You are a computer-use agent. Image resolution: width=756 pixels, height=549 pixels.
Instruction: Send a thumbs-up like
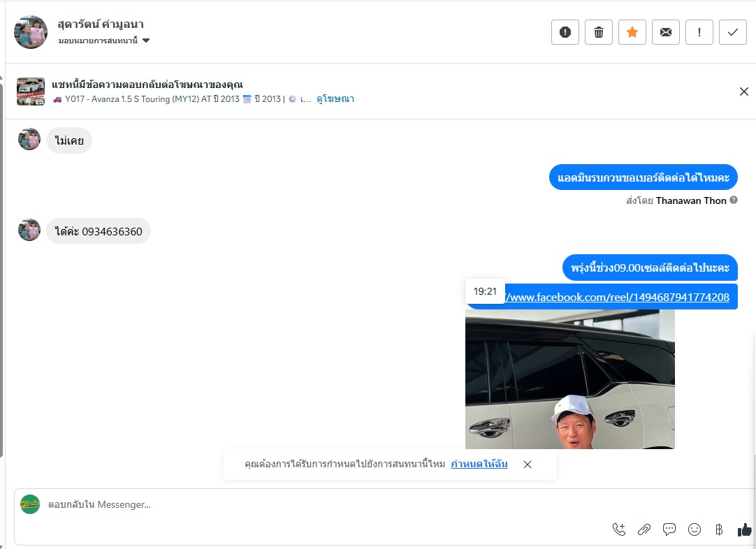click(x=744, y=529)
